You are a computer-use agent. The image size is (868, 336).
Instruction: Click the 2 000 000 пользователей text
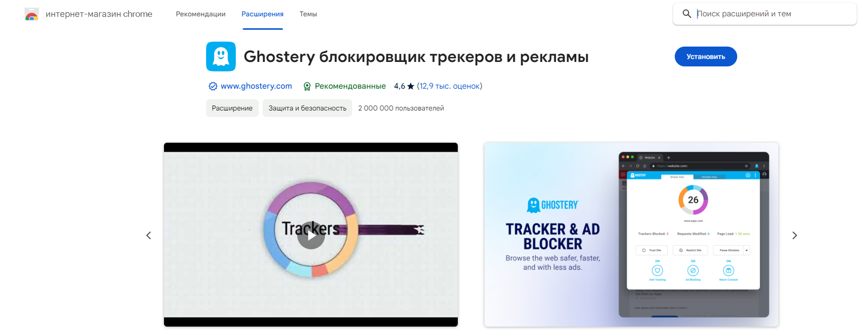[401, 108]
